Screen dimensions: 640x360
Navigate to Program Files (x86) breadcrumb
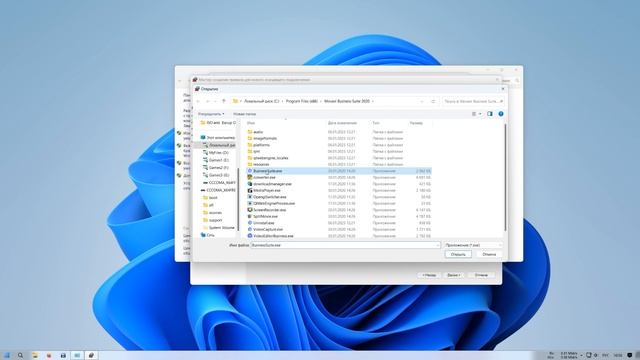[302, 101]
